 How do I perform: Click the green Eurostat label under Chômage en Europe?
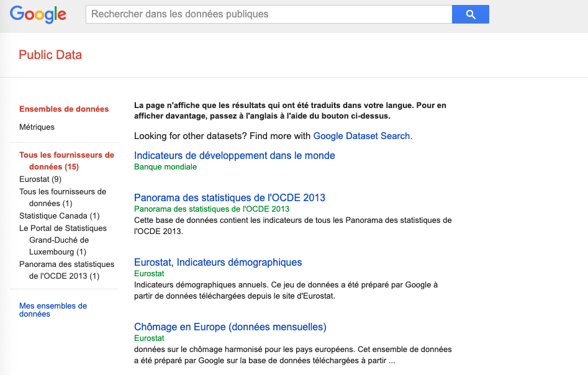149,338
